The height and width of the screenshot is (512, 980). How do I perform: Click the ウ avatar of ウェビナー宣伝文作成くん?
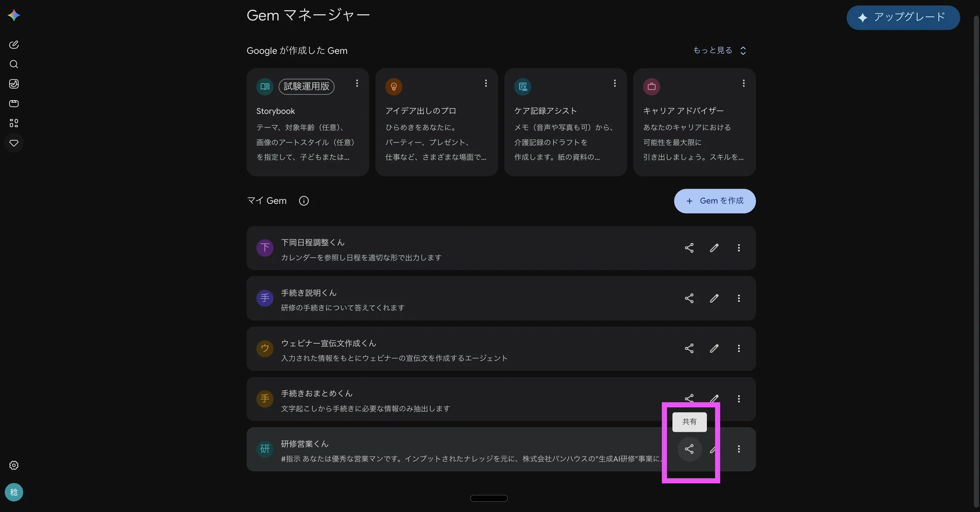(x=265, y=348)
